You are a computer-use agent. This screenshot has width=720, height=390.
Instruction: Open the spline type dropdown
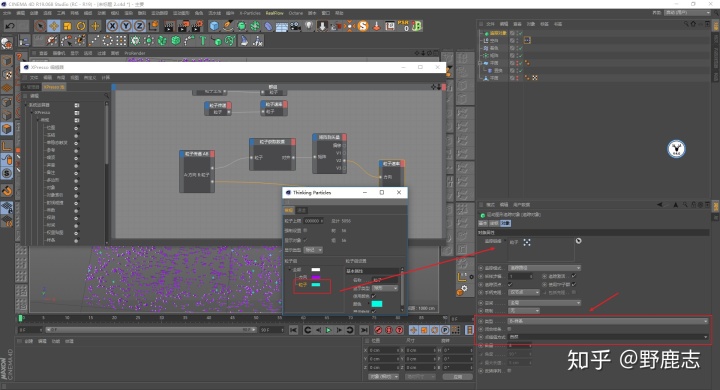[x=608, y=321]
